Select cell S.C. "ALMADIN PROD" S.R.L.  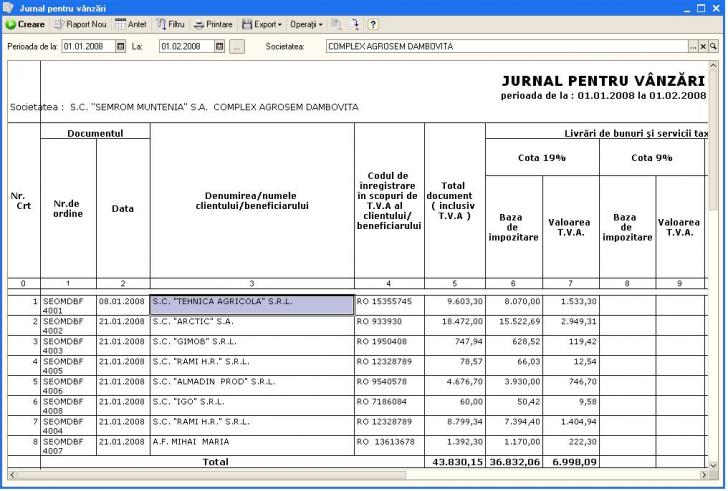pyautogui.click(x=252, y=386)
